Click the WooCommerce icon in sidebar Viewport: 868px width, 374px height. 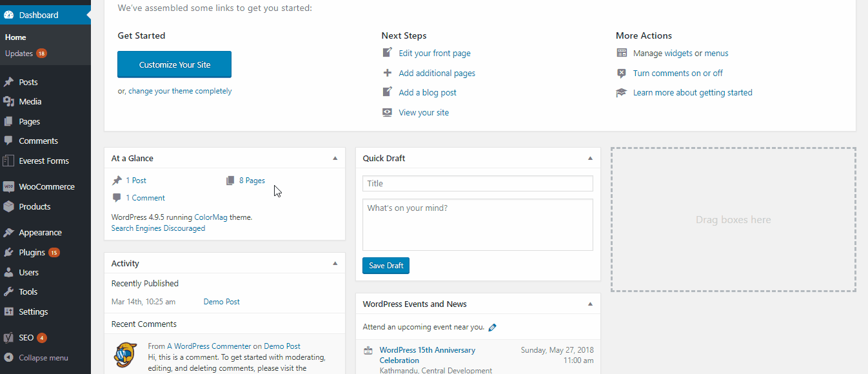point(8,186)
